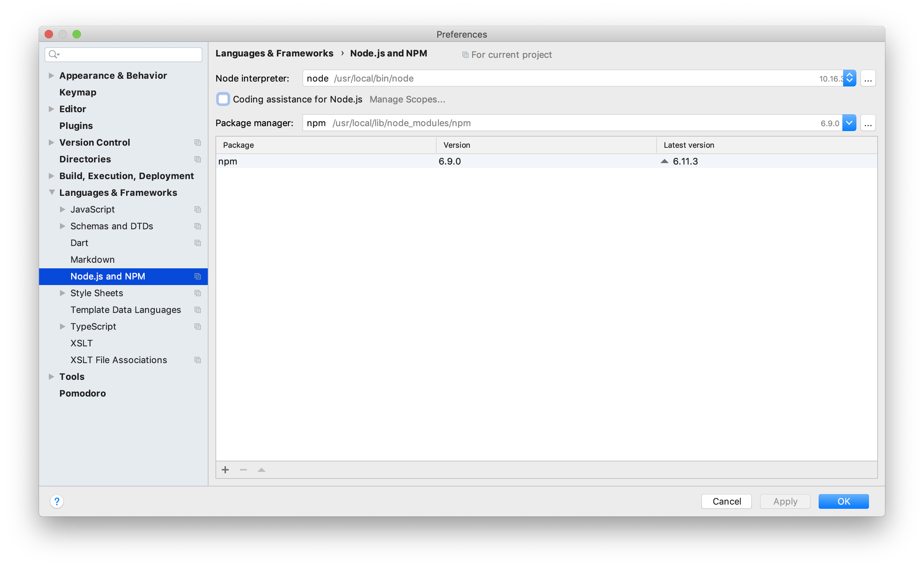Screen dimensions: 924x568
Task: Click the remove package minus icon
Action: point(243,470)
